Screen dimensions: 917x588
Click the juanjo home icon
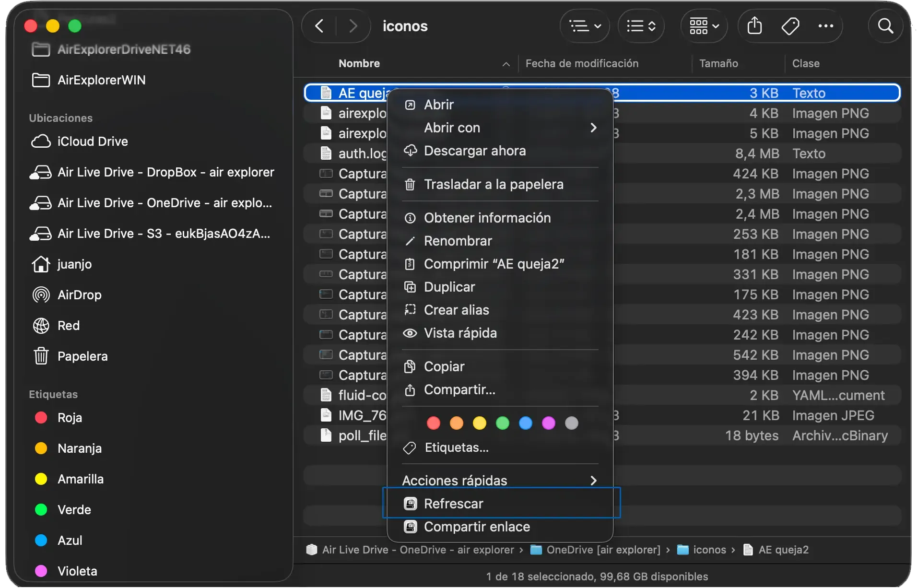coord(41,264)
